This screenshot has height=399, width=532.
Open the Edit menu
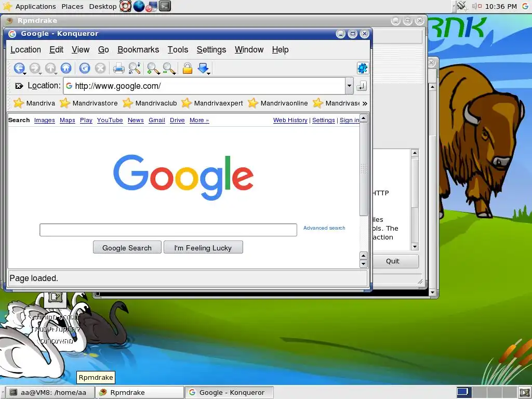point(56,49)
